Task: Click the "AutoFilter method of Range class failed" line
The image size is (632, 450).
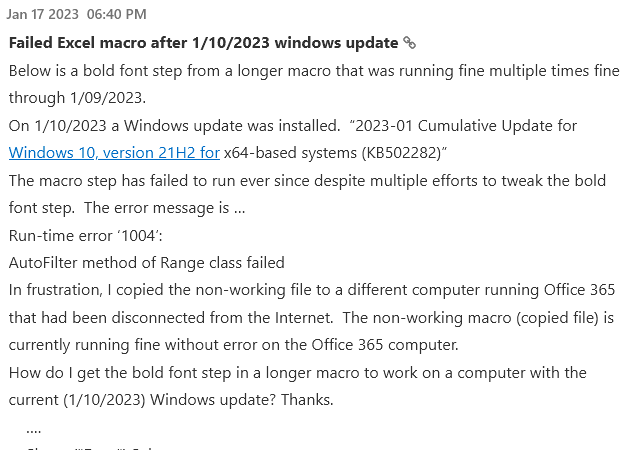Action: click(146, 263)
